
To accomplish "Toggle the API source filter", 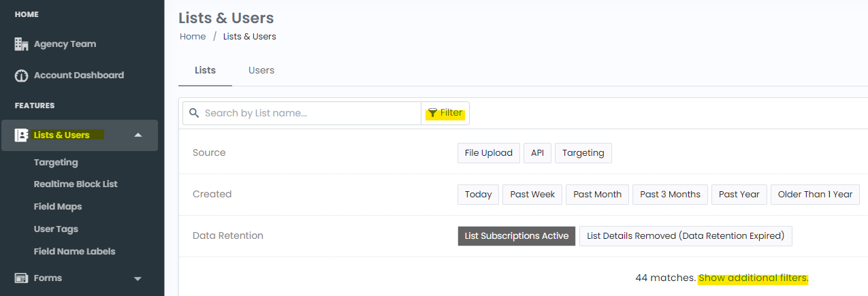I will coord(538,153).
